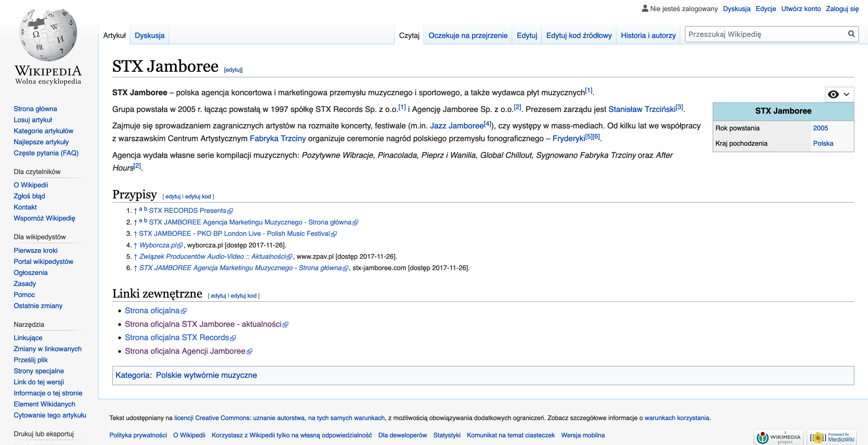Open Polityka prywatności footer link

[138, 435]
